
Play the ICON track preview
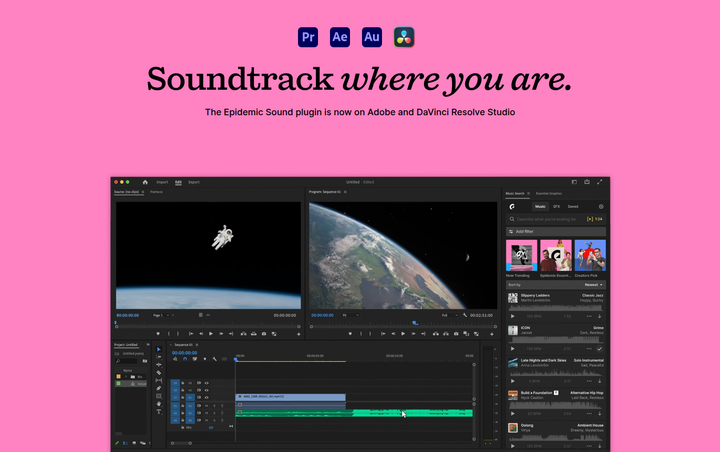tap(512, 349)
